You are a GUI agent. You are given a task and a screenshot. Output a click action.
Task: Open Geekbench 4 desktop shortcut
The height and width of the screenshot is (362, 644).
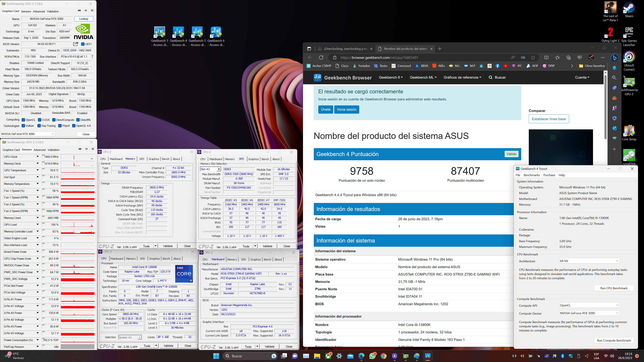click(x=178, y=37)
